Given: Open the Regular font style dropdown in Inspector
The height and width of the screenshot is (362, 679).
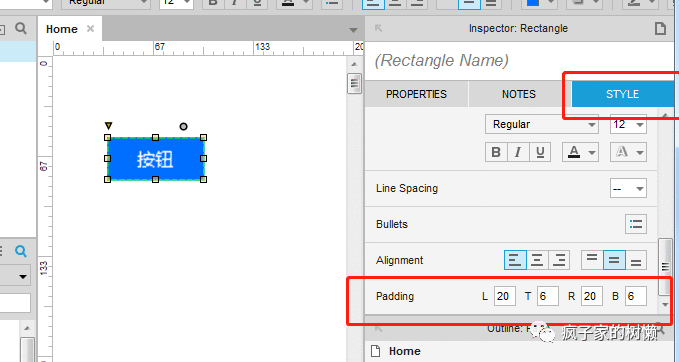Looking at the screenshot, I should pos(542,124).
